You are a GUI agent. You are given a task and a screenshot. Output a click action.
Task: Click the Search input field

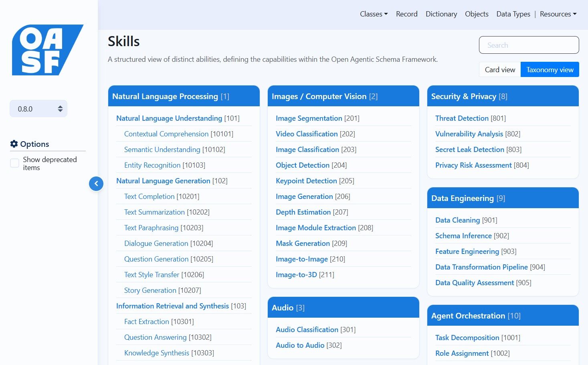pyautogui.click(x=529, y=45)
